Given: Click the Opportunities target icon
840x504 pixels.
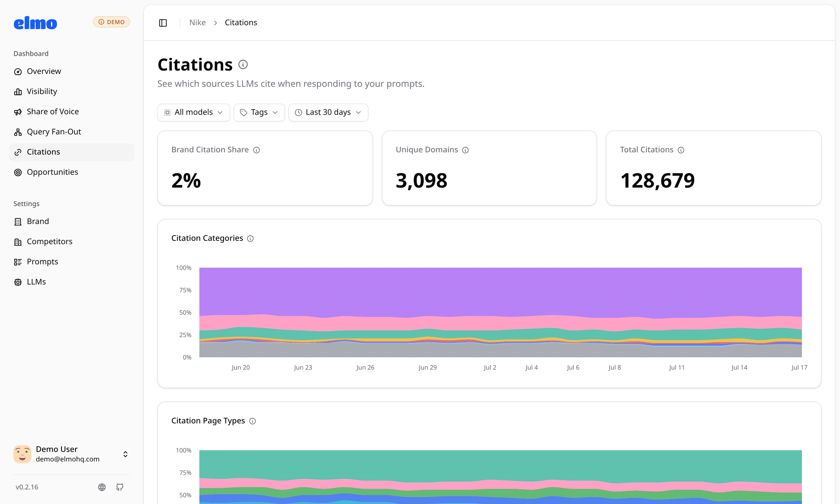Looking at the screenshot, I should click(x=18, y=172).
